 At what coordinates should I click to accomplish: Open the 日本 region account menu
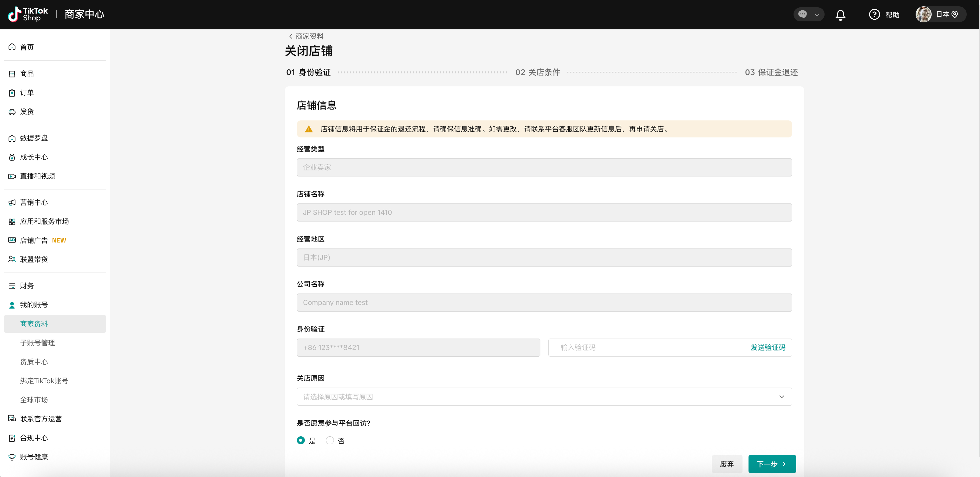(940, 14)
